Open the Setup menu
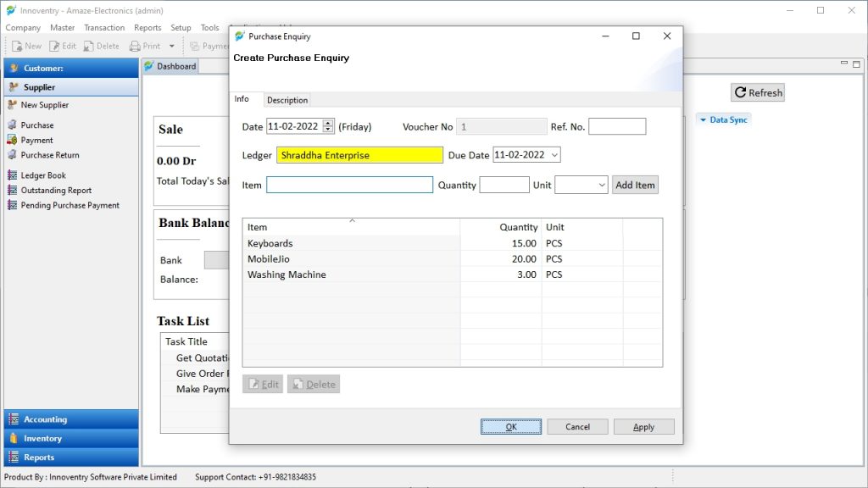The width and height of the screenshot is (868, 488). [181, 28]
